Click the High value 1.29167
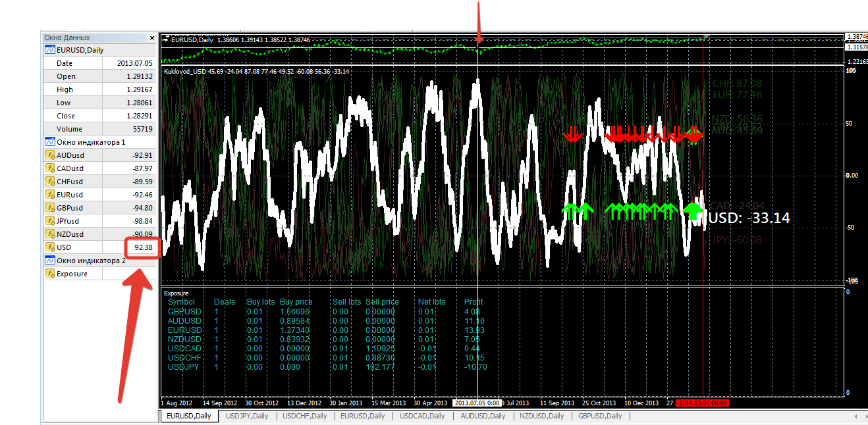The height and width of the screenshot is (425, 868). coord(140,89)
